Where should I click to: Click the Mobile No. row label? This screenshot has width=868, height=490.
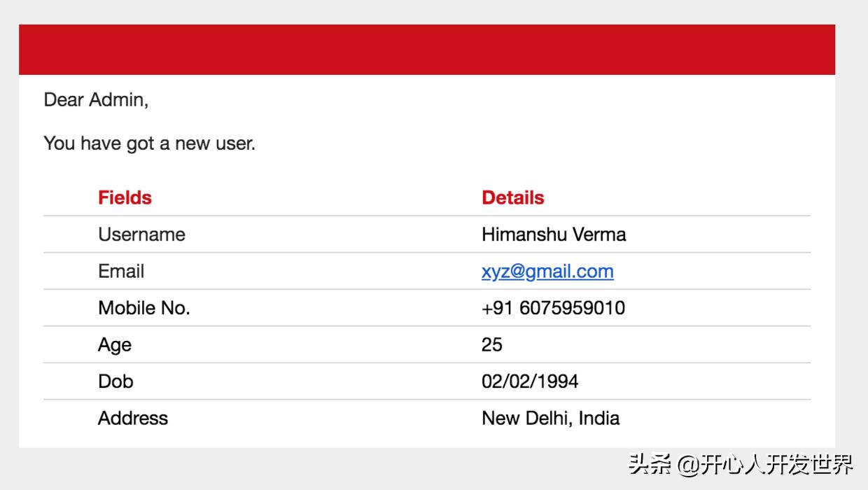click(143, 307)
